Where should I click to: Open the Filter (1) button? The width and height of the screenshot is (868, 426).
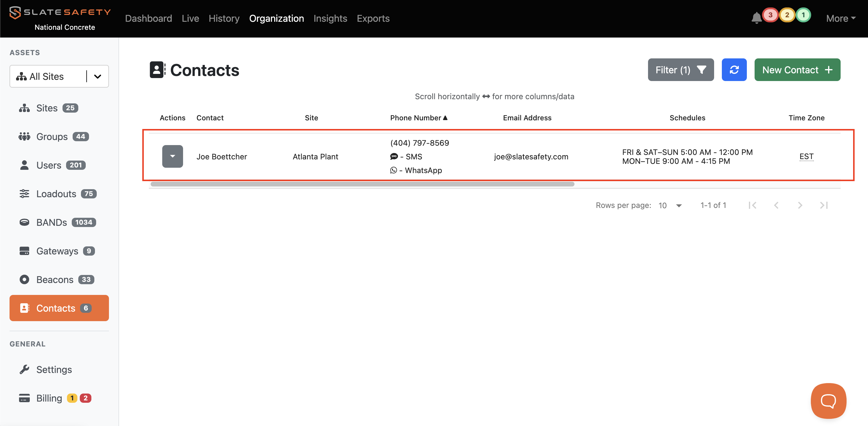click(680, 70)
